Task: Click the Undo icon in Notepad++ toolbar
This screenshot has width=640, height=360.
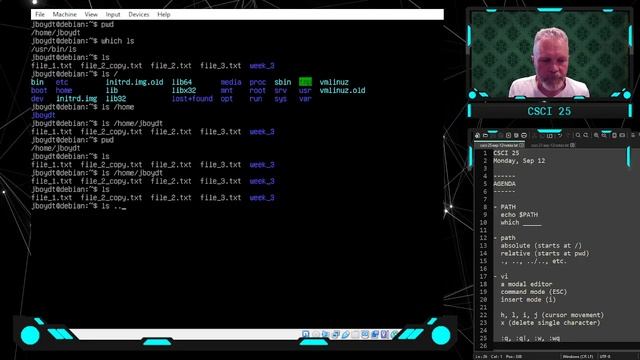Action: (x=560, y=135)
